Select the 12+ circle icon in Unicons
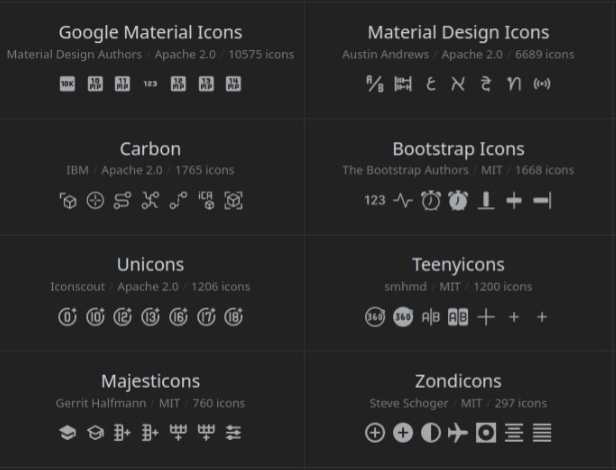 point(123,317)
